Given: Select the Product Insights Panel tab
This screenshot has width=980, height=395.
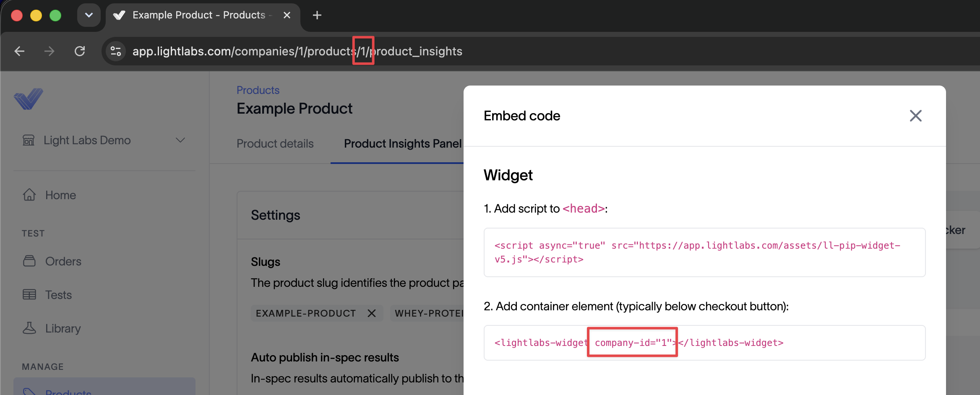Looking at the screenshot, I should pos(403,143).
